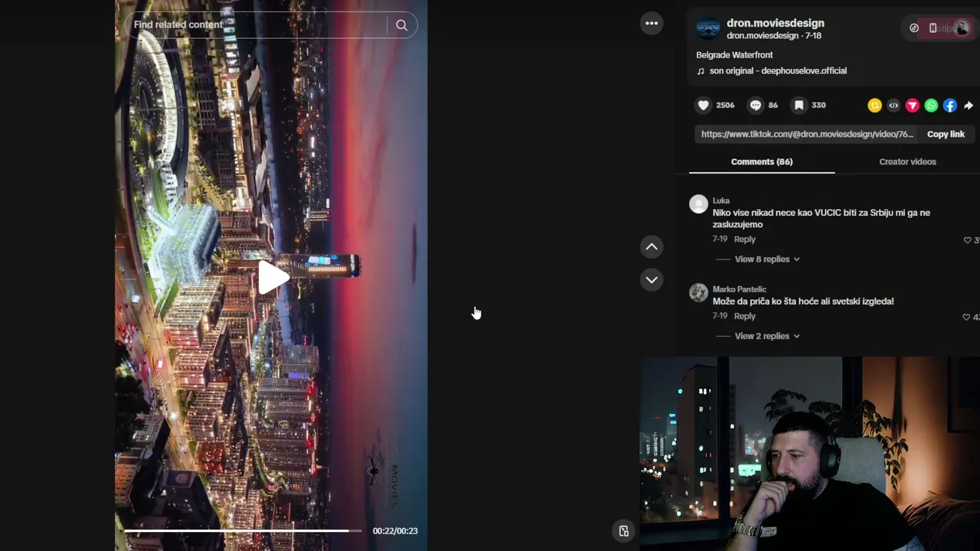Click the phone icon in the top-right overlay
980x551 pixels.
(933, 28)
